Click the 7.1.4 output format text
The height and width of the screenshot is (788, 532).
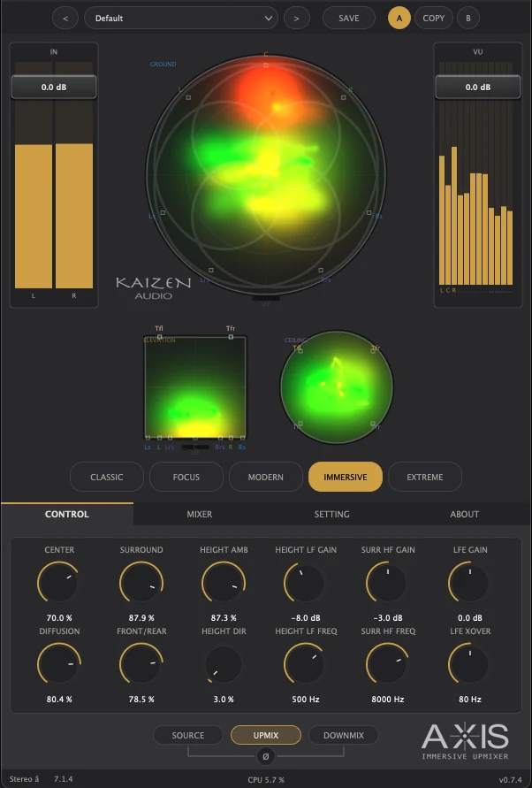pyautogui.click(x=64, y=779)
